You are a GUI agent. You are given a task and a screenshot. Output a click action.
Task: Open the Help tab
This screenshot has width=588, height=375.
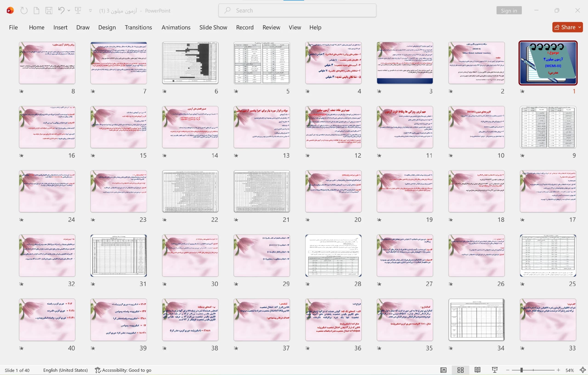click(x=315, y=27)
